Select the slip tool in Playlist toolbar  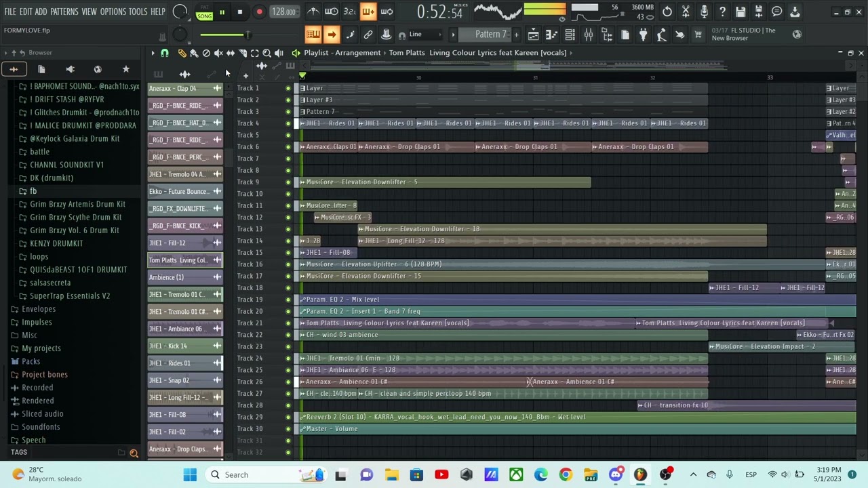231,53
